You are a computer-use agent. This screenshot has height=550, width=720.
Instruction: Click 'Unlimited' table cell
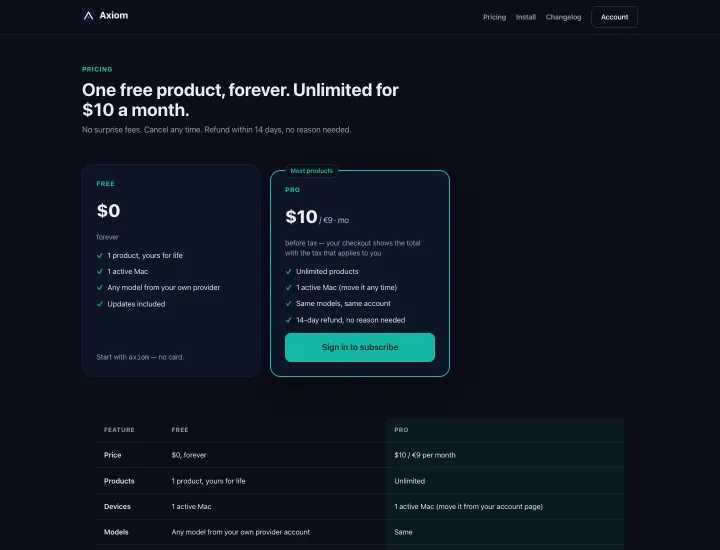[x=410, y=481]
